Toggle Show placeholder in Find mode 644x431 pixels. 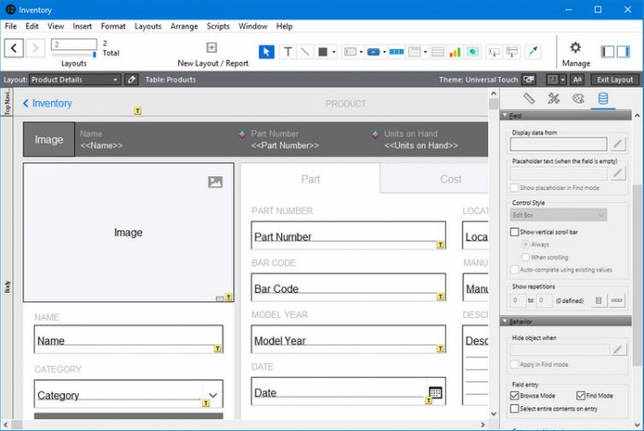[x=514, y=188]
